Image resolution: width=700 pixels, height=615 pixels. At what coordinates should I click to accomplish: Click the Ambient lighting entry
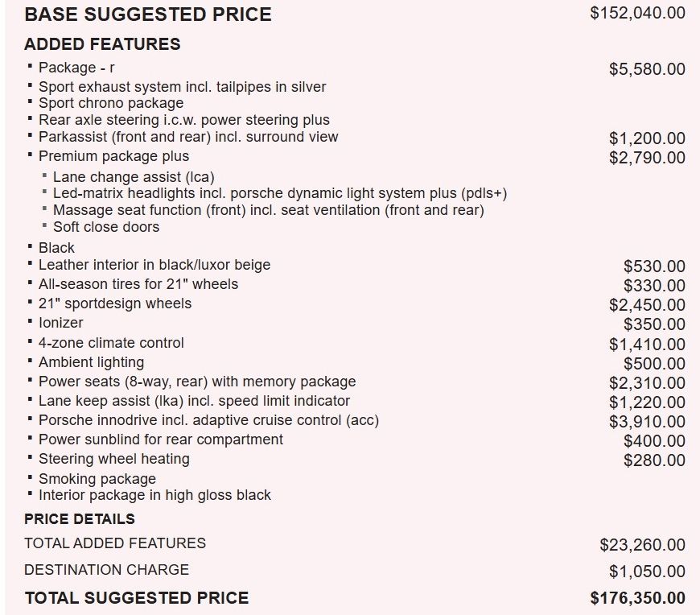(92, 362)
